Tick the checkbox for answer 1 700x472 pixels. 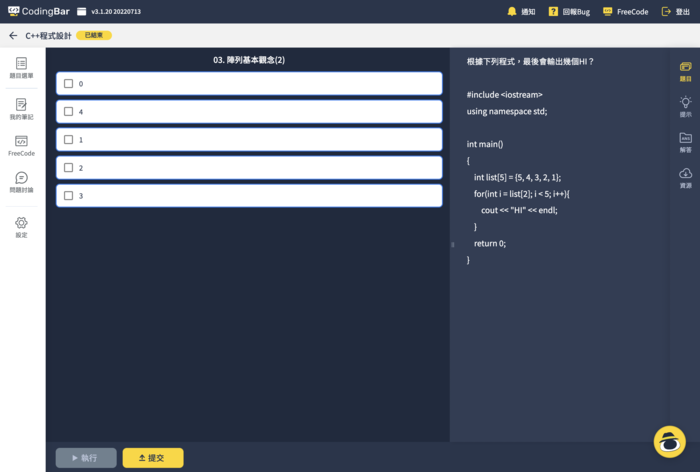[x=68, y=140]
